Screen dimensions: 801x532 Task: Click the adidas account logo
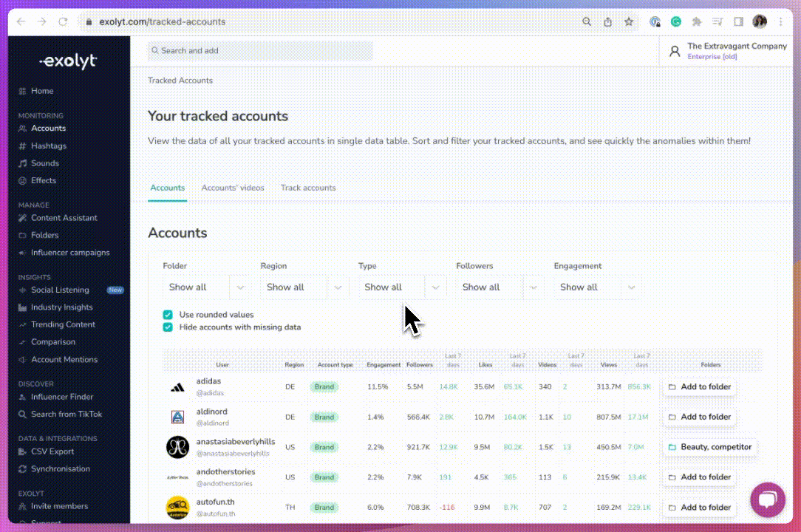177,387
